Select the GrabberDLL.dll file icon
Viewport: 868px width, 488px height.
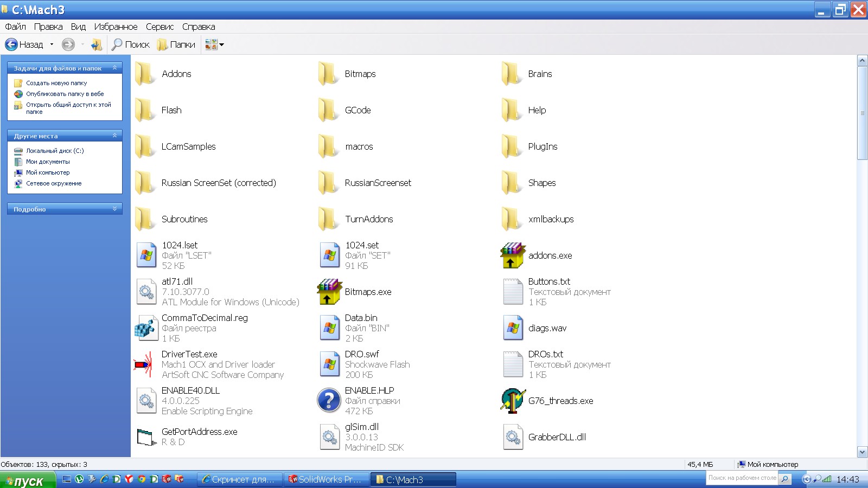tap(513, 437)
